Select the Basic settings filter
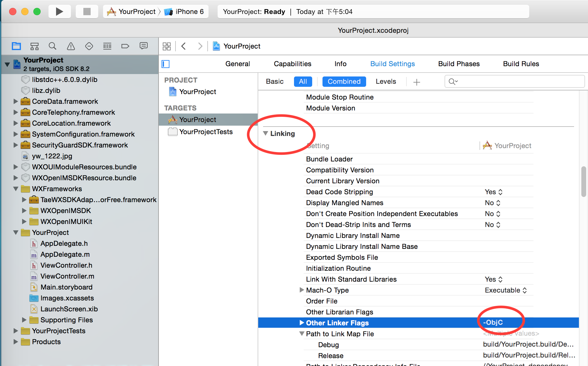Viewport: 588px width, 366px height. (x=275, y=82)
